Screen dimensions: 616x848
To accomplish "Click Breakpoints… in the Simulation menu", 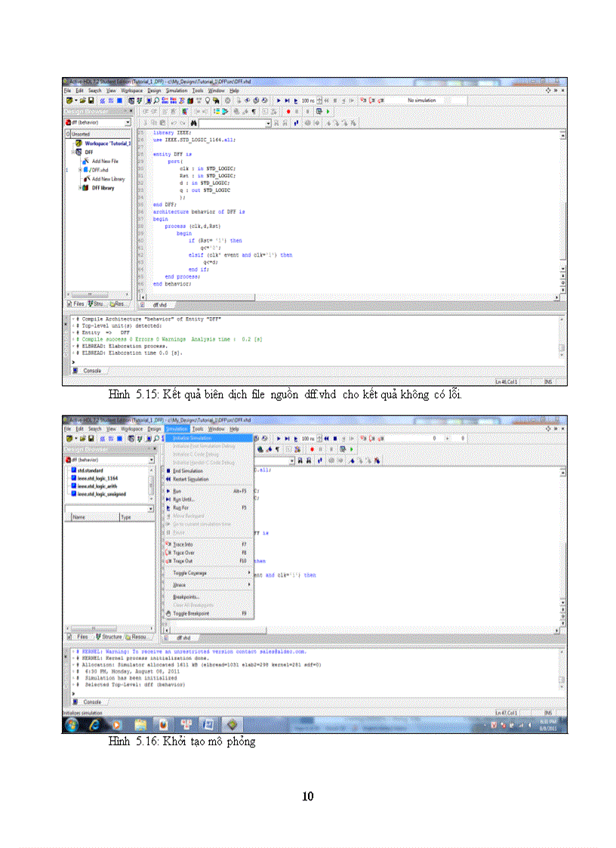I will point(186,597).
